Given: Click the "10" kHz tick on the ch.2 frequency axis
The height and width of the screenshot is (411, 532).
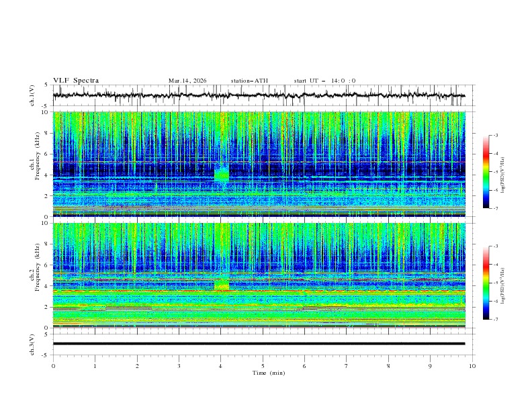Looking at the screenshot, I should (44, 223).
